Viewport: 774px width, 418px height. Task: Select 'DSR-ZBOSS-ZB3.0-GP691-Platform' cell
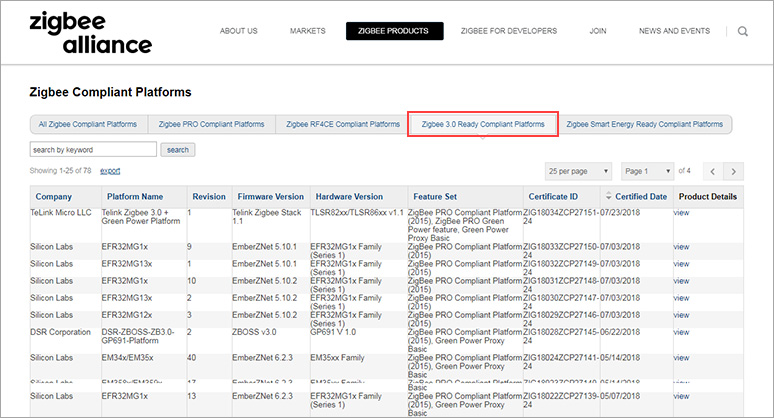[138, 336]
